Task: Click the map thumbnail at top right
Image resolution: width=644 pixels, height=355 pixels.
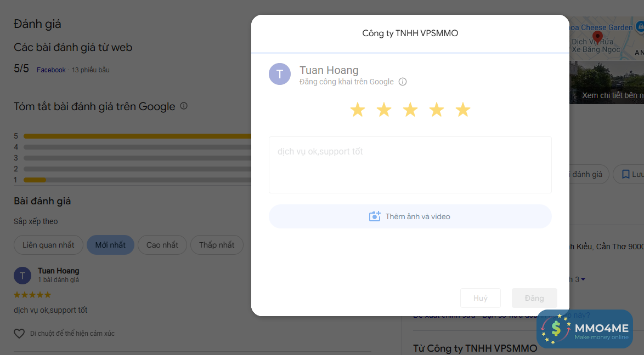Action: 607,38
